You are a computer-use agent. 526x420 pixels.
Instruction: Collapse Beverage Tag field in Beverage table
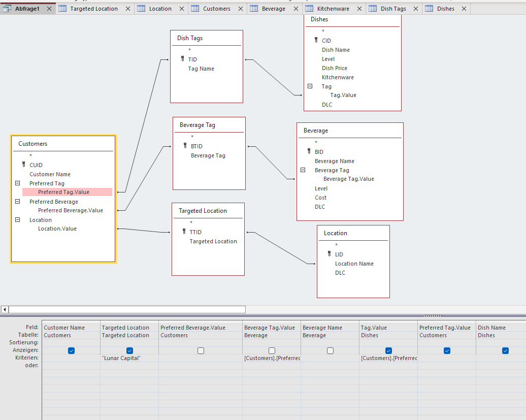coord(303,170)
